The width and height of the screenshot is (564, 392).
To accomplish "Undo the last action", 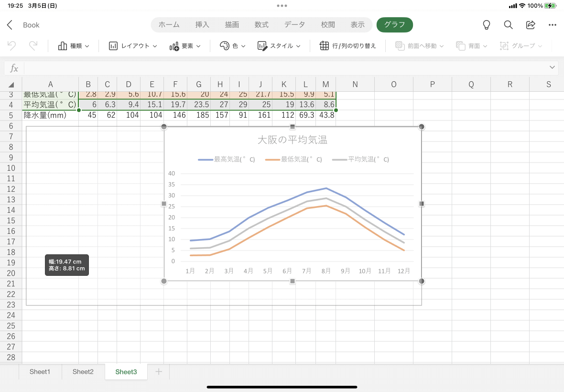I will 11,46.
